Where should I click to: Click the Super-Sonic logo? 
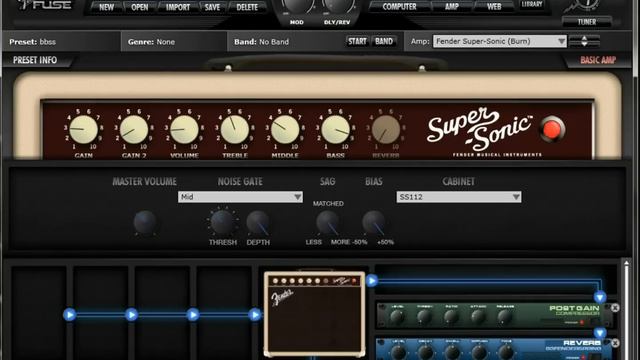click(480, 129)
